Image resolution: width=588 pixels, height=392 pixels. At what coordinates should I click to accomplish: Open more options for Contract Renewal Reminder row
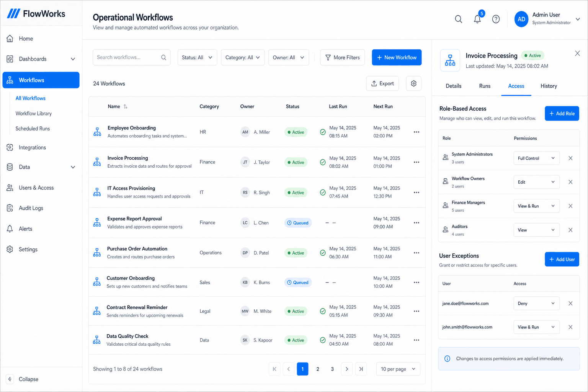tap(416, 311)
